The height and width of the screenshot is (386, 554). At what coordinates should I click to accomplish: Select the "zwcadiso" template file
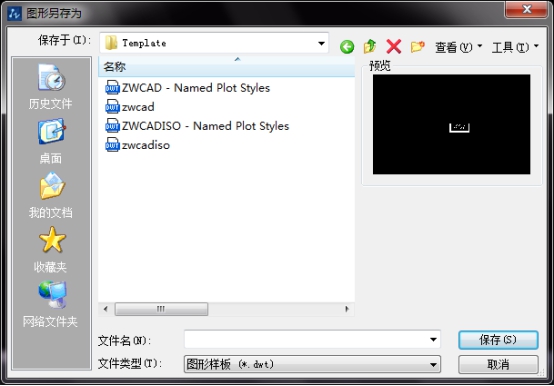[x=137, y=145]
